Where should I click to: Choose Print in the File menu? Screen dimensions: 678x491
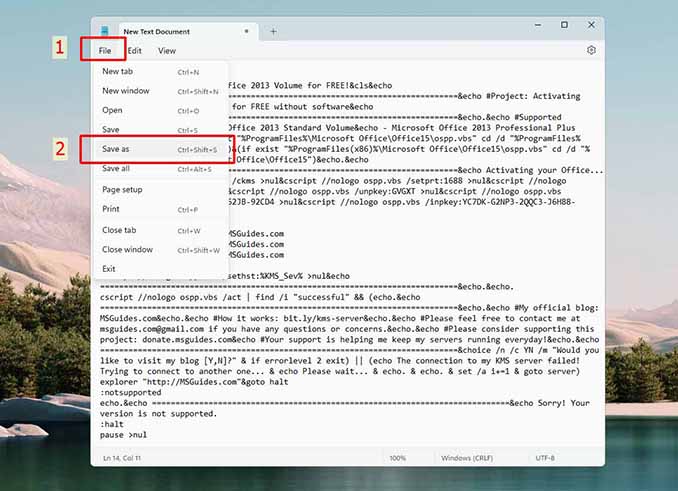pyautogui.click(x=160, y=209)
